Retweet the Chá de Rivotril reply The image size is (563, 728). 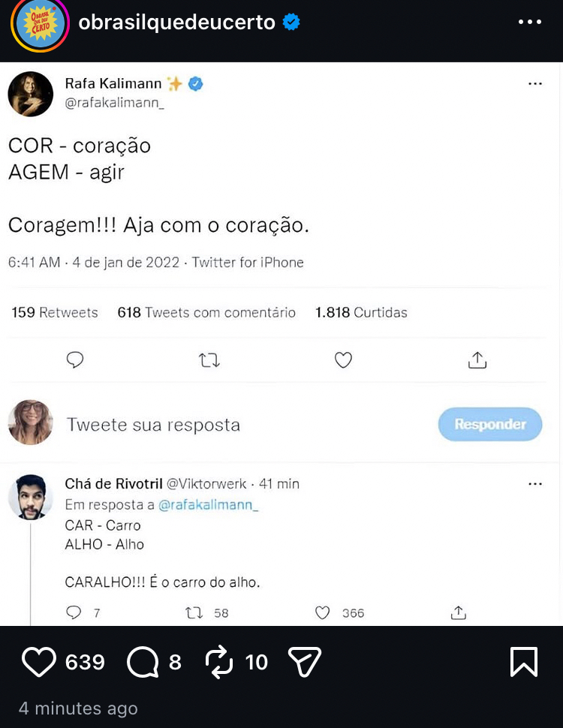point(194,613)
